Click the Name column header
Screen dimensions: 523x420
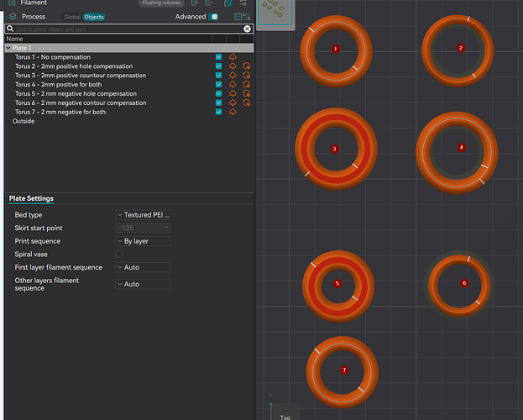point(14,39)
